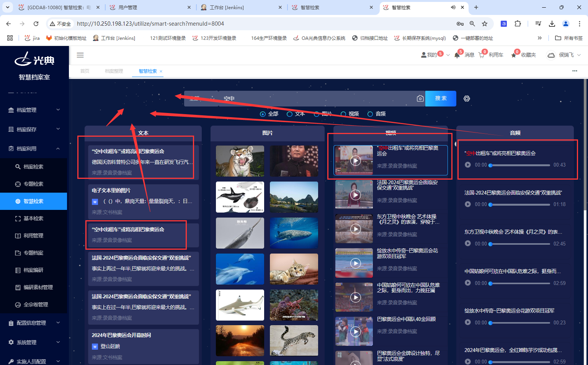The image size is (588, 365).
Task: Expand the 档案保存 sidebar menu
Action: pyautogui.click(x=34, y=129)
